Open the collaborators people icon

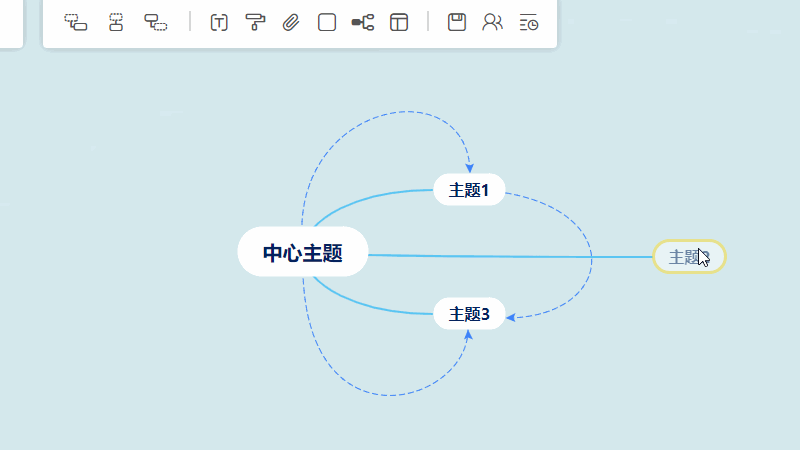tap(492, 22)
